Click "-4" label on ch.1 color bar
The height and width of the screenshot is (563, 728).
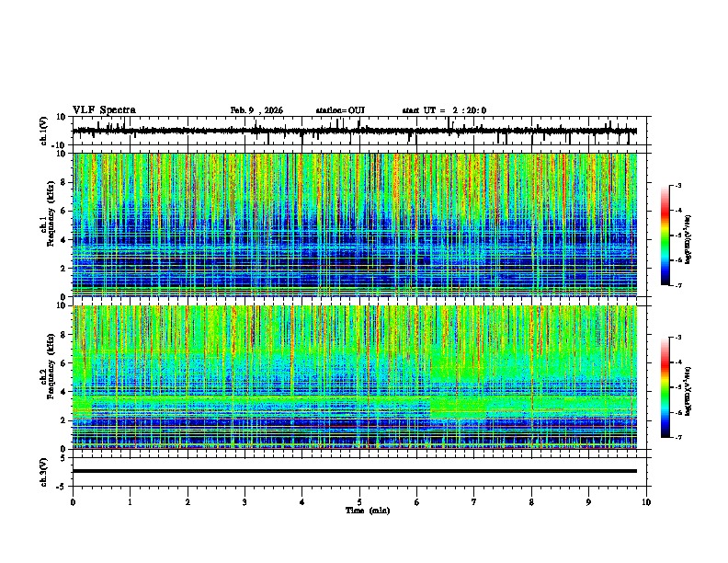[x=678, y=211]
